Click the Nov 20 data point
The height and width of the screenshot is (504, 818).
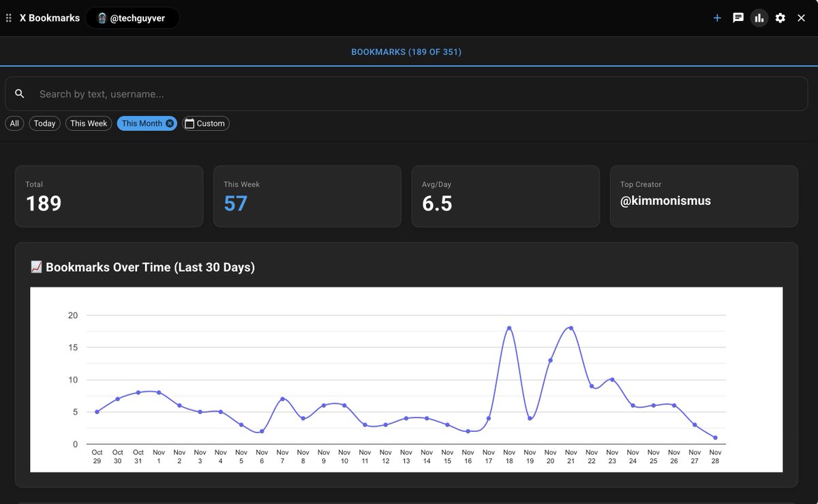click(x=550, y=360)
